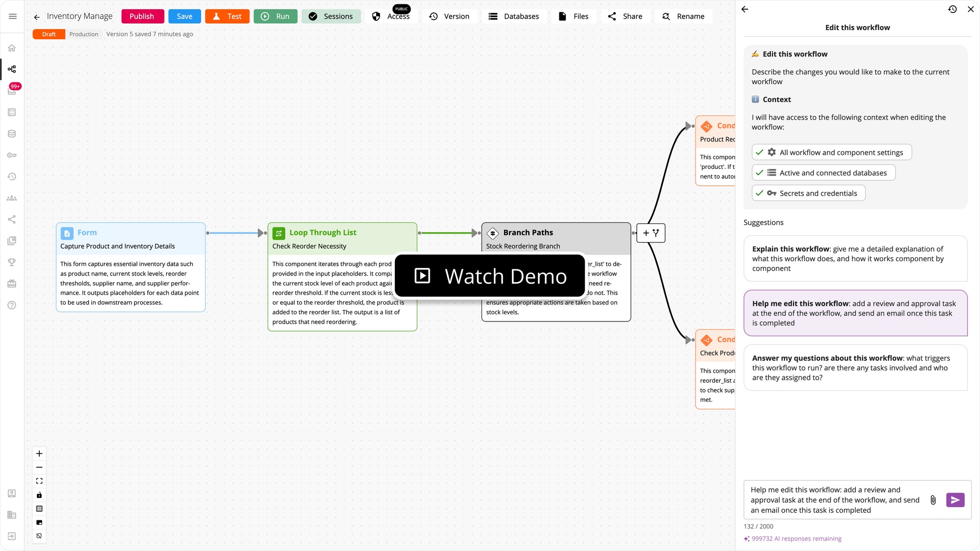
Task: Click the version history clock icon in panel header
Action: pyautogui.click(x=952, y=9)
